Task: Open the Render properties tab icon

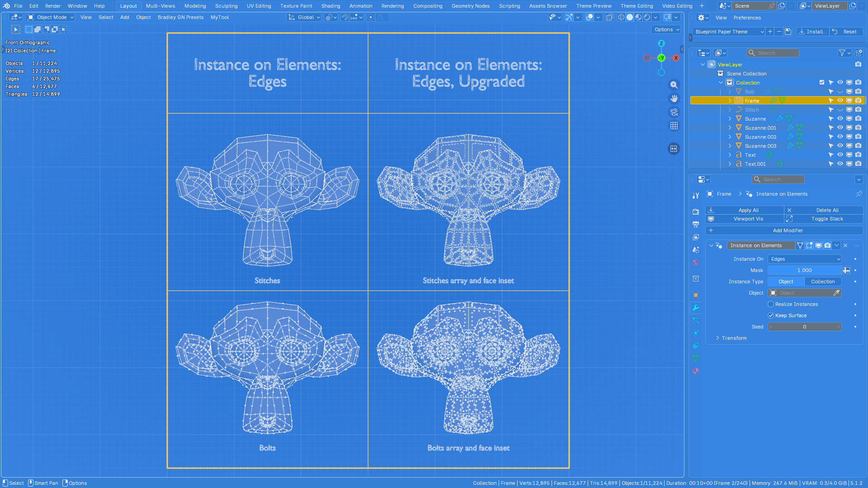Action: [696, 212]
